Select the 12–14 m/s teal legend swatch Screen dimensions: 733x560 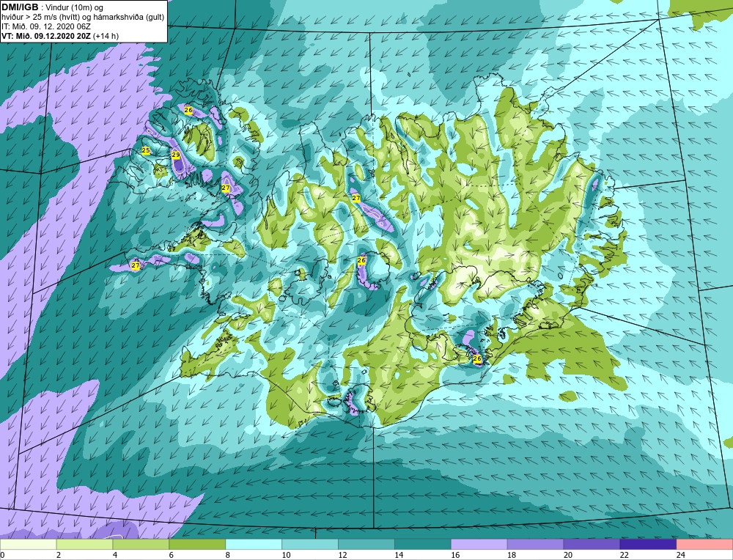point(366,544)
